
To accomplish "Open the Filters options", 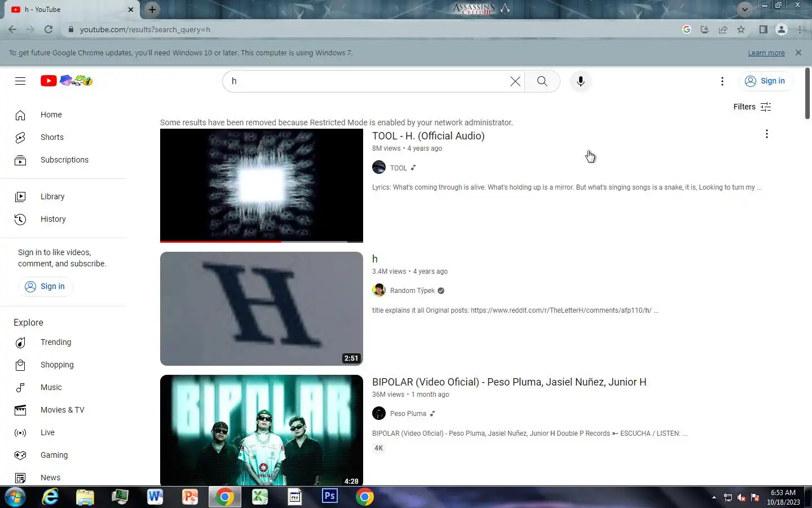I will point(752,107).
